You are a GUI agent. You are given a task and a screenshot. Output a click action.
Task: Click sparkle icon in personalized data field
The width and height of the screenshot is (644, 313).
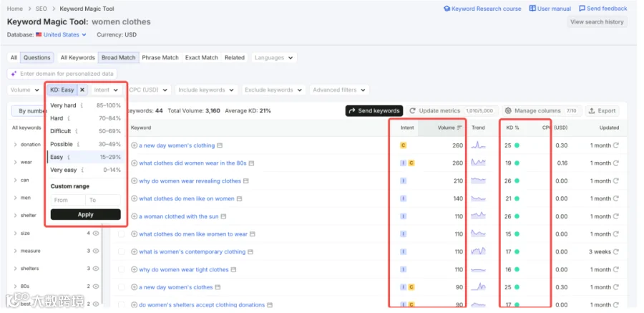14,74
